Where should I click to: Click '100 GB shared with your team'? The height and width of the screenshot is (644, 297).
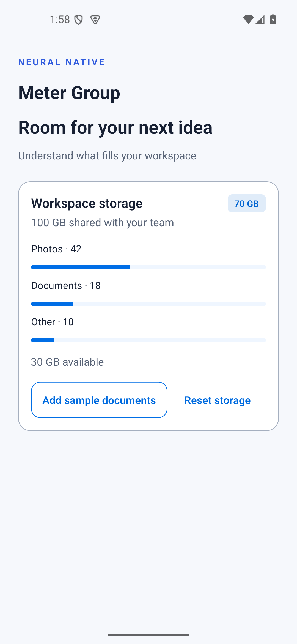click(103, 222)
